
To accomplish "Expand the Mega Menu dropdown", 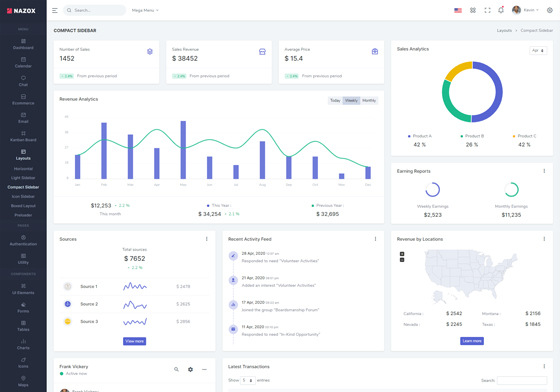I will [x=145, y=10].
